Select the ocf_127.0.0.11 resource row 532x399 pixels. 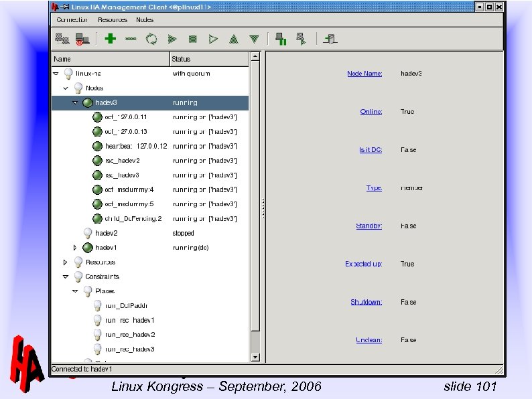(x=150, y=117)
